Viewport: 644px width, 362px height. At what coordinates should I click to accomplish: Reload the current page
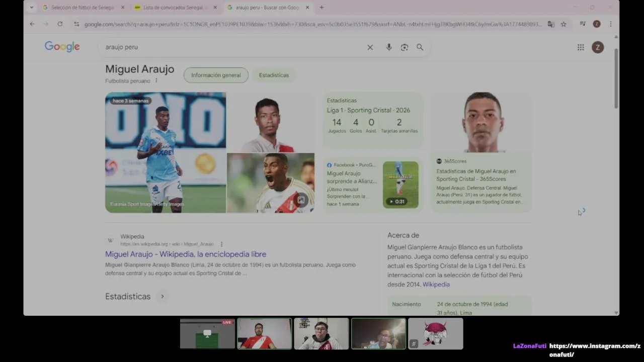[x=60, y=24]
